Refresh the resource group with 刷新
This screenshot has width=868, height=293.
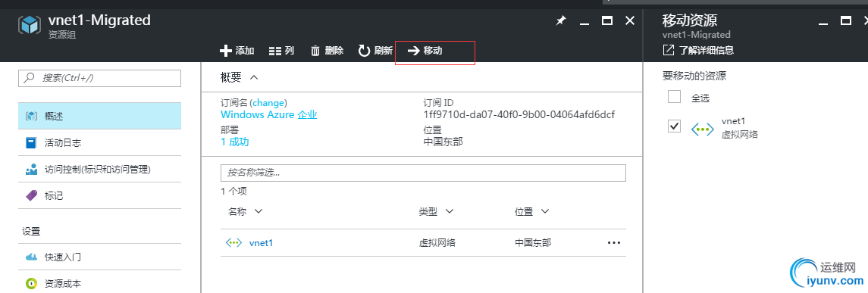(375, 51)
